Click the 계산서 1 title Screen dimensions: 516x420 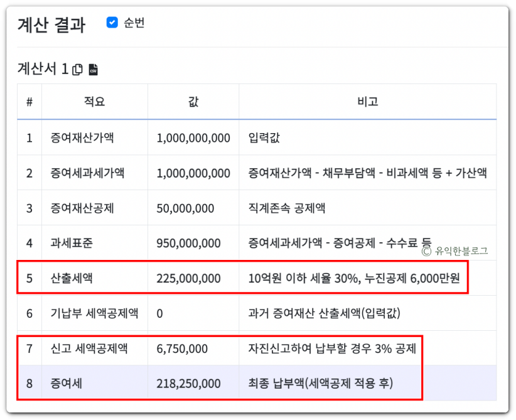point(43,69)
